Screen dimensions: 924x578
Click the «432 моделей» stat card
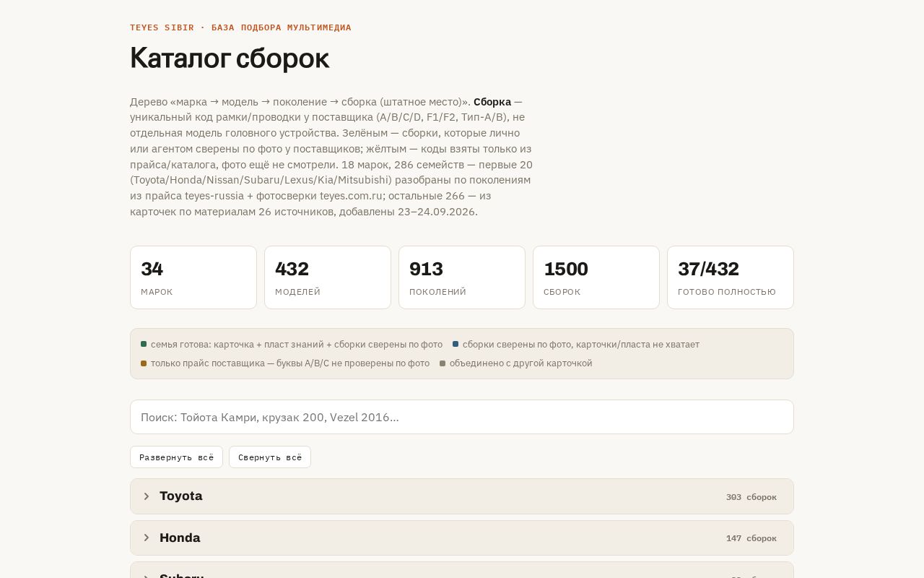pyautogui.click(x=328, y=277)
